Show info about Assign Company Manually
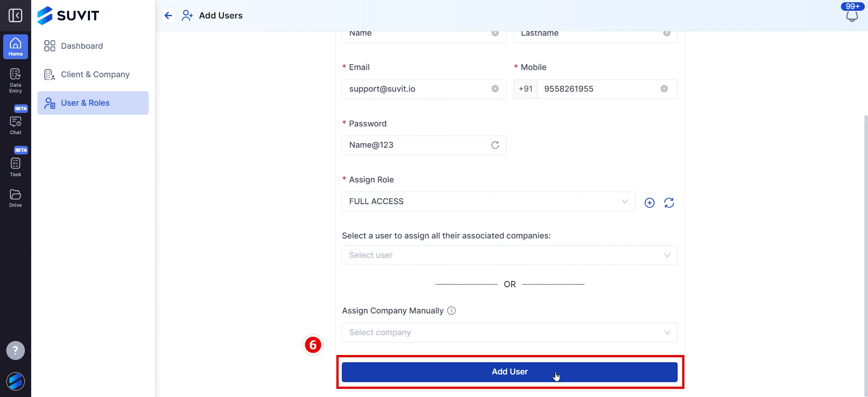868x397 pixels. [451, 311]
